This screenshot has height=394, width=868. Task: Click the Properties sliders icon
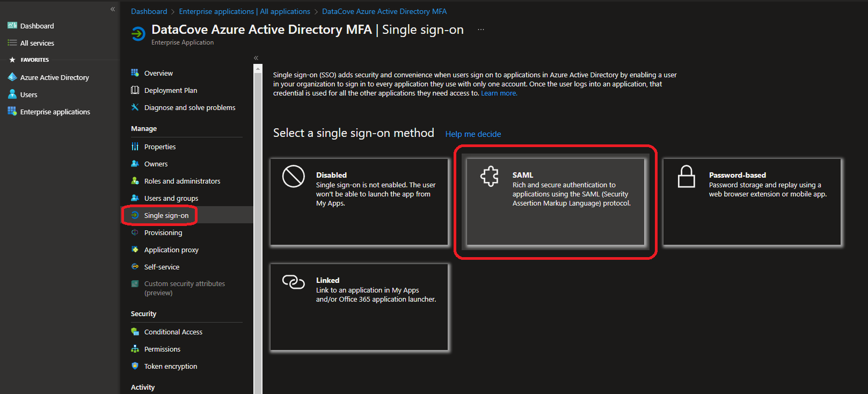click(x=135, y=147)
